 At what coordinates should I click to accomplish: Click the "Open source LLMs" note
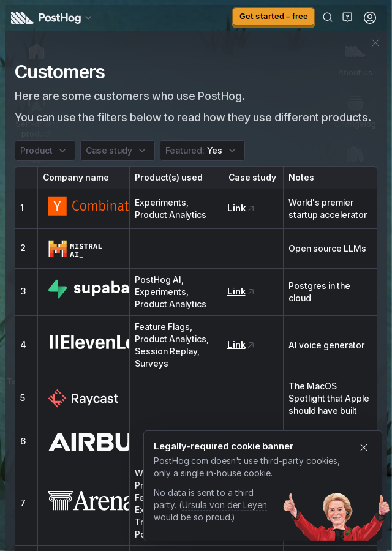coord(327,249)
